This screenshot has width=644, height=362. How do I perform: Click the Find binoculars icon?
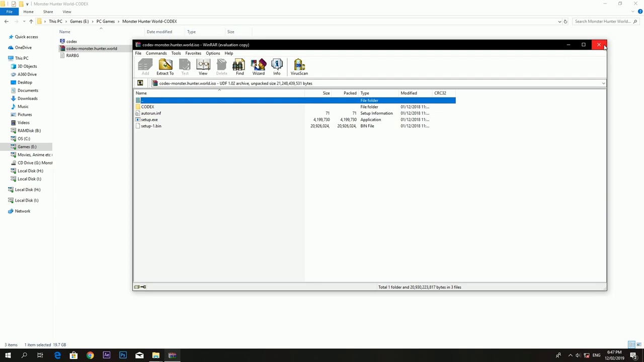pyautogui.click(x=239, y=67)
